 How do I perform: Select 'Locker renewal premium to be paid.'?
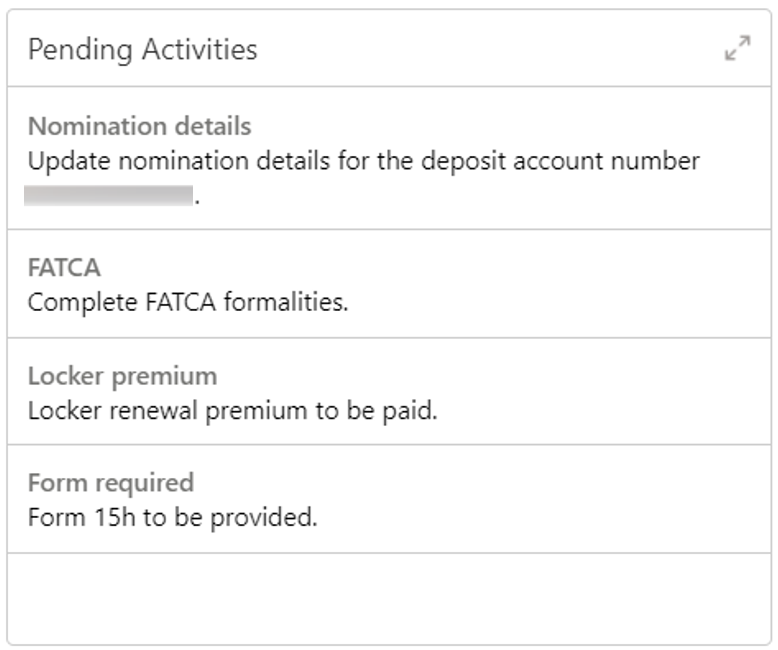click(232, 410)
